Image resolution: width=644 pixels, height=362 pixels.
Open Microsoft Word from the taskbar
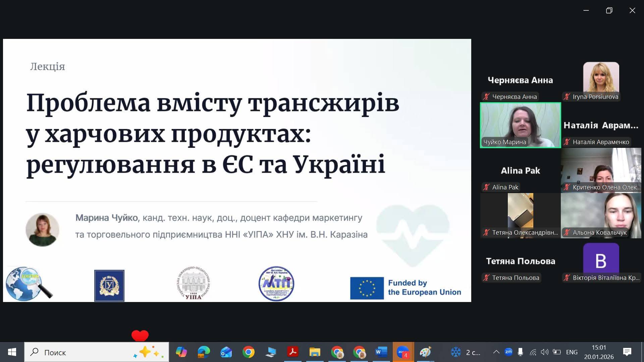(x=381, y=352)
